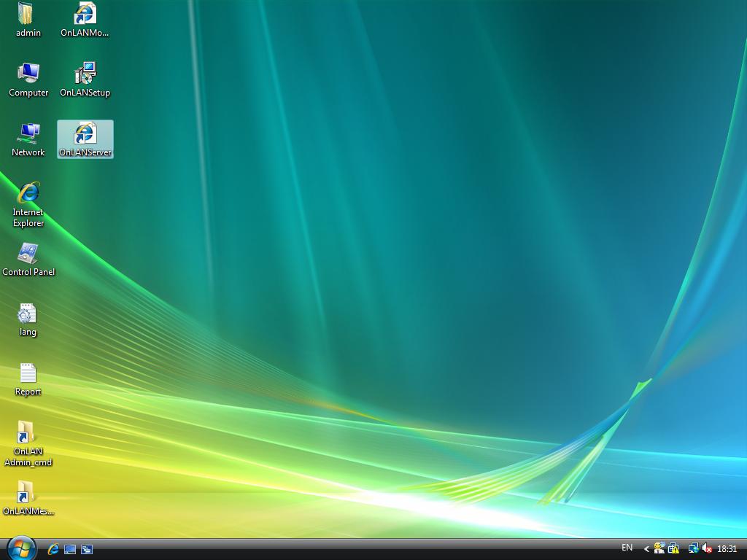747x560 pixels.
Task: Open the EN language bar selector
Action: (x=627, y=548)
